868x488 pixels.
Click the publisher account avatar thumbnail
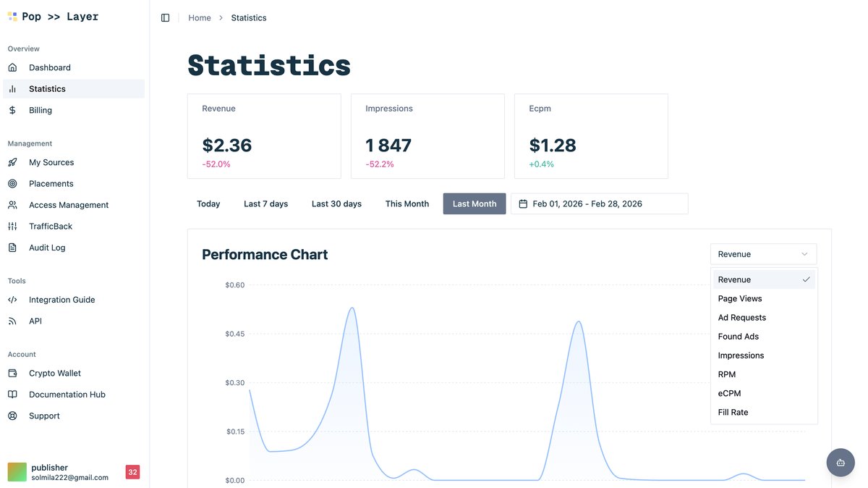click(16, 471)
